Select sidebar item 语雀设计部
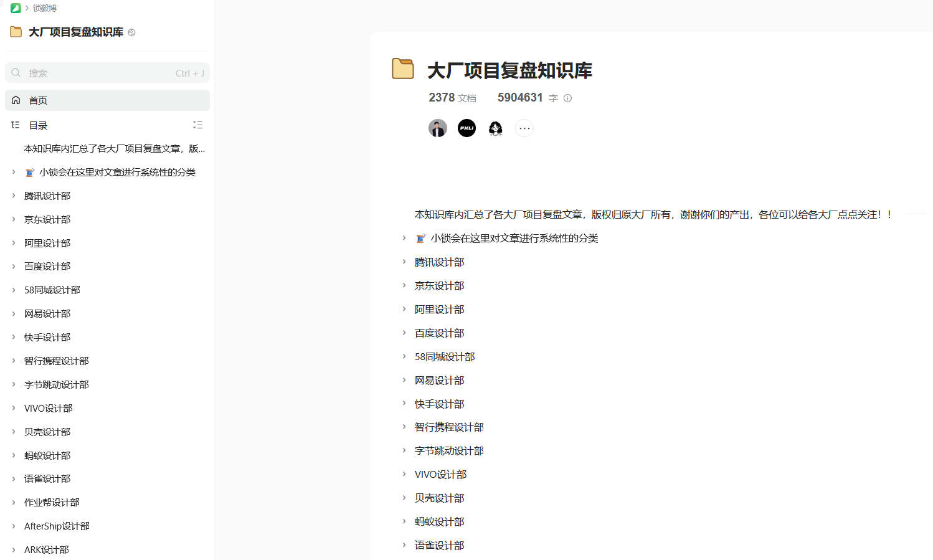The width and height of the screenshot is (933, 560). pos(47,478)
